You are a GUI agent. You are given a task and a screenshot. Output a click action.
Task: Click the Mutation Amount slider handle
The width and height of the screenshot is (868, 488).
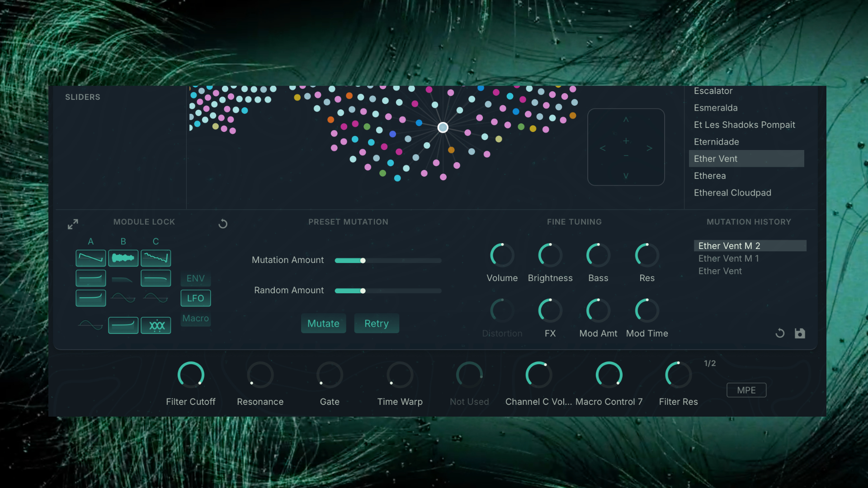point(363,261)
